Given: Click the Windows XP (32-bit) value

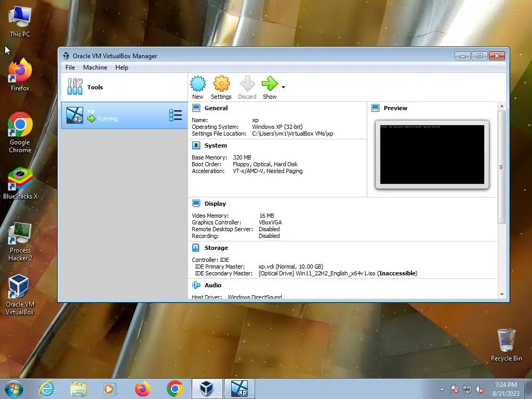Looking at the screenshot, I should (277, 127).
